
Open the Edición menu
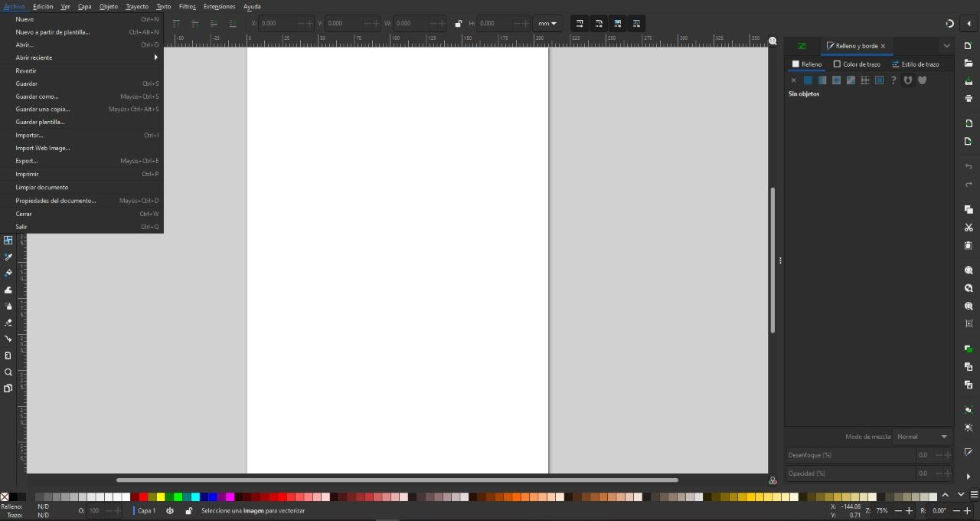click(43, 6)
